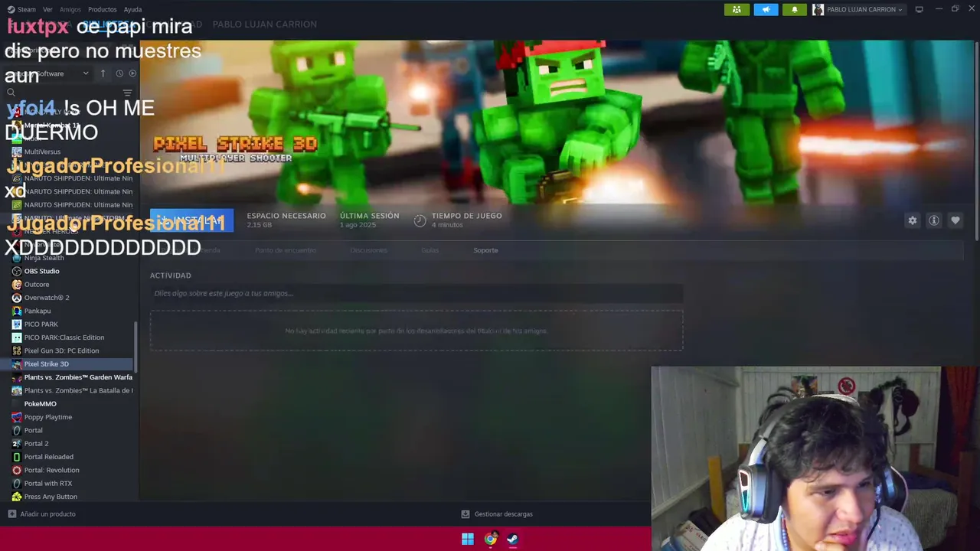
Task: Open the Discusiones tab link
Action: (x=368, y=250)
